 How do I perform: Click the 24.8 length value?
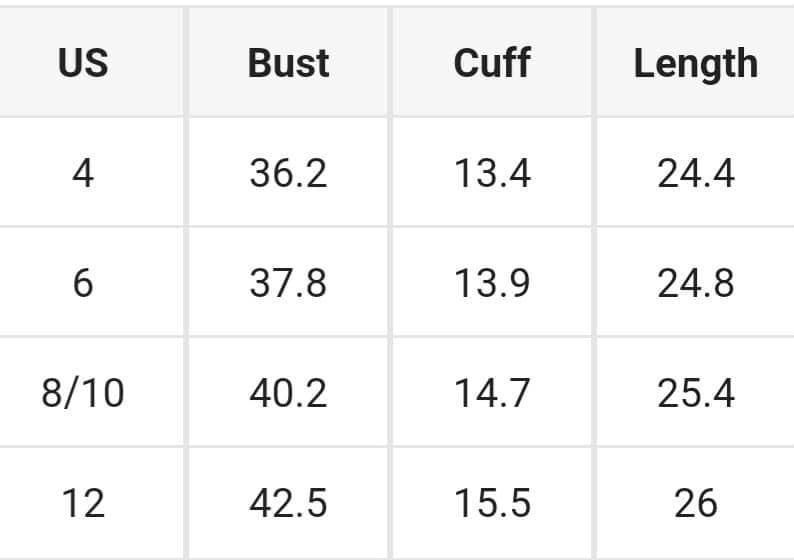point(696,283)
